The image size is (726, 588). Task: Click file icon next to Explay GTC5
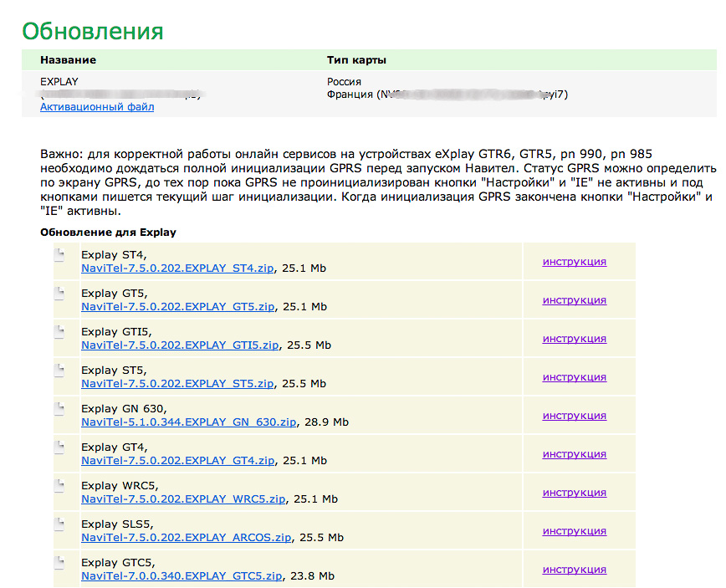click(x=59, y=564)
